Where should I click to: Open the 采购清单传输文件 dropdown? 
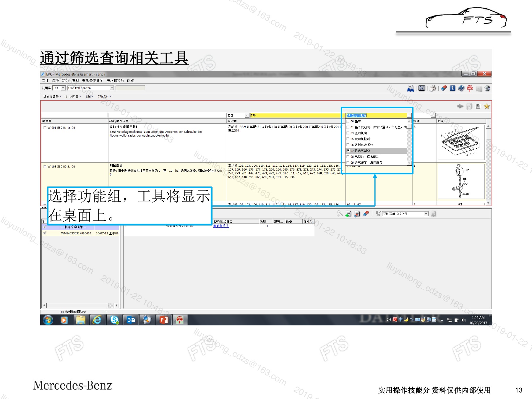click(x=426, y=214)
